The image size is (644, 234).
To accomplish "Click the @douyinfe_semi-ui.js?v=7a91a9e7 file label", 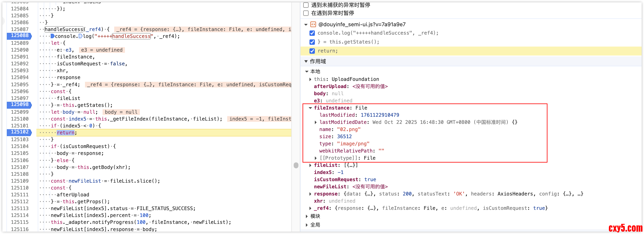I will [362, 24].
